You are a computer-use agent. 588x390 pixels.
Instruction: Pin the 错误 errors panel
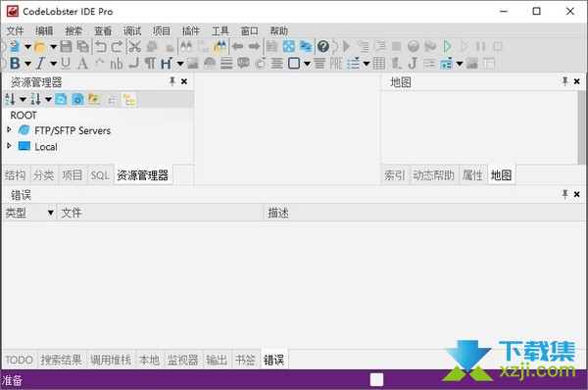point(565,194)
